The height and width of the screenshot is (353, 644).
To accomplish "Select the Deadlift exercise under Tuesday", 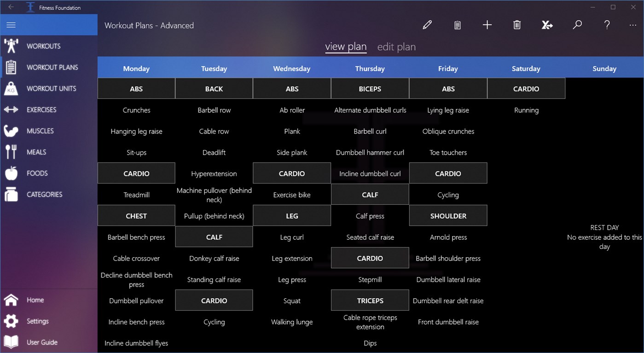I will (x=214, y=152).
